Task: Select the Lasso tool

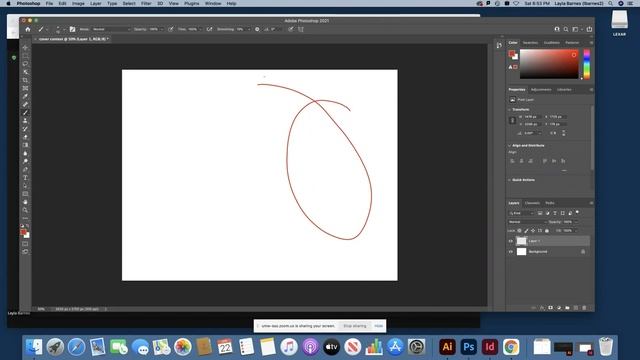Action: (25, 64)
